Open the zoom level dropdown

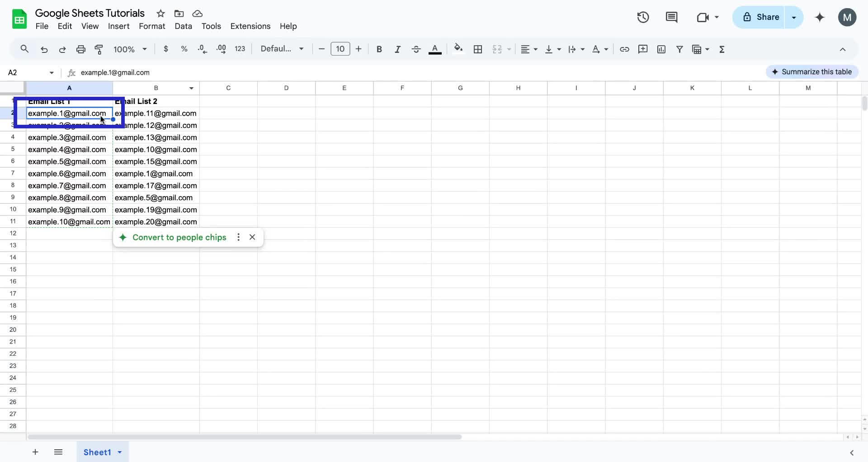pyautogui.click(x=130, y=49)
